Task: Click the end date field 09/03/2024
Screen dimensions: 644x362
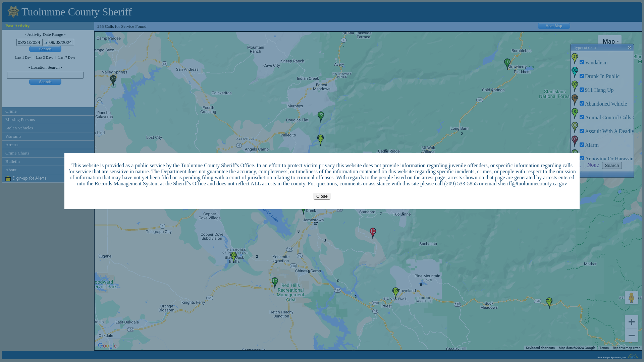Action: 61,42
